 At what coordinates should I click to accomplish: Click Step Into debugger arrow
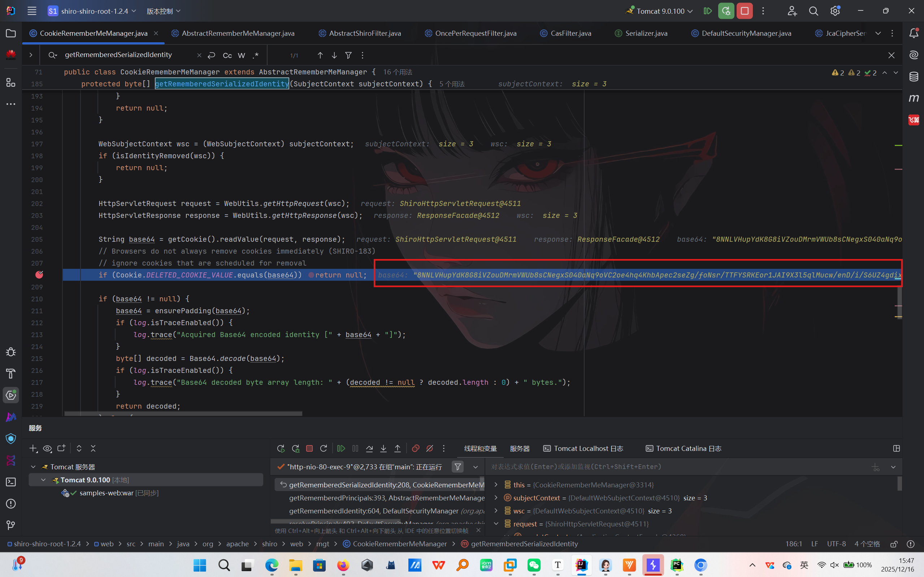[x=383, y=448]
